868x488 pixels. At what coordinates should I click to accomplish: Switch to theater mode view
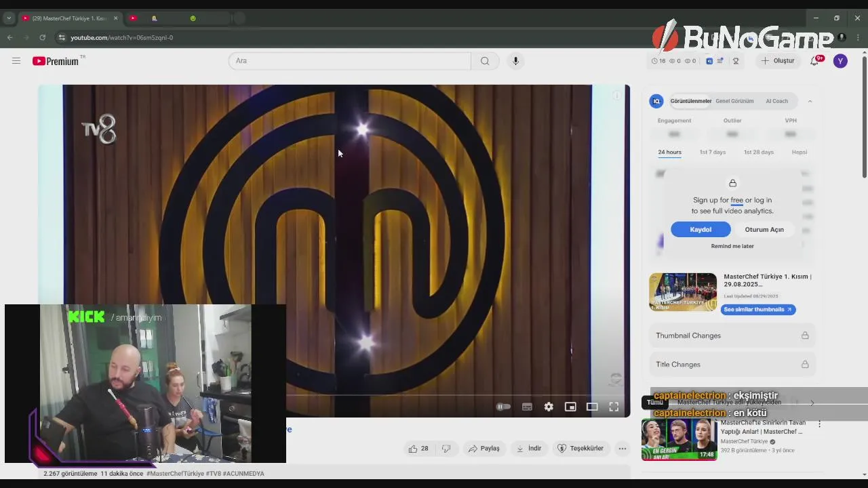(592, 407)
